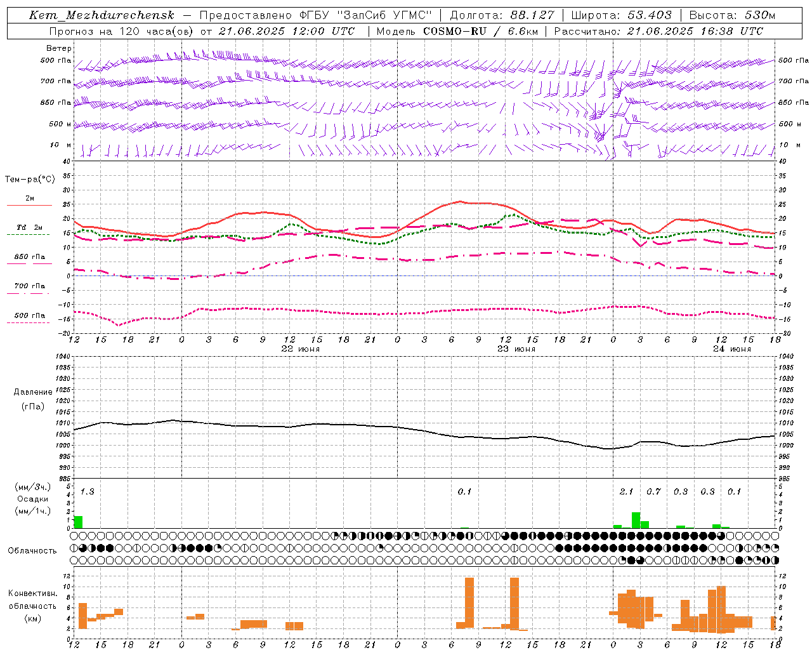Viewport: 812px width, 650px height.
Task: Click the (км) convective cloud unit label
Action: (32, 618)
